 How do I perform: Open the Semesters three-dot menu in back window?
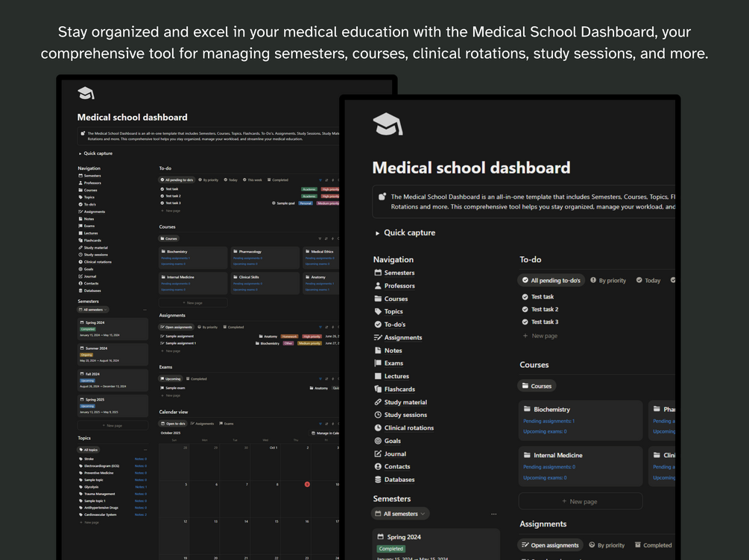click(x=145, y=310)
